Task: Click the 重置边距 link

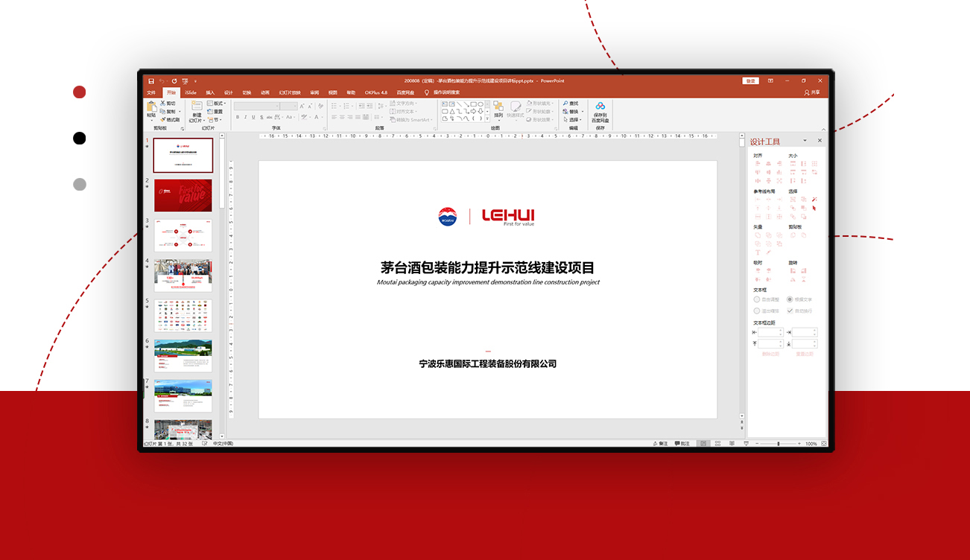Action: pos(805,354)
